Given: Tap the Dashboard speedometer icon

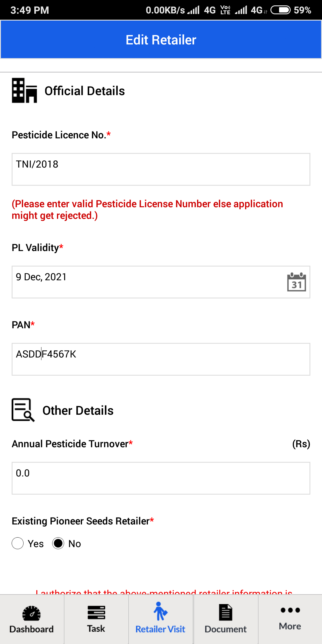Looking at the screenshot, I should (32, 613).
